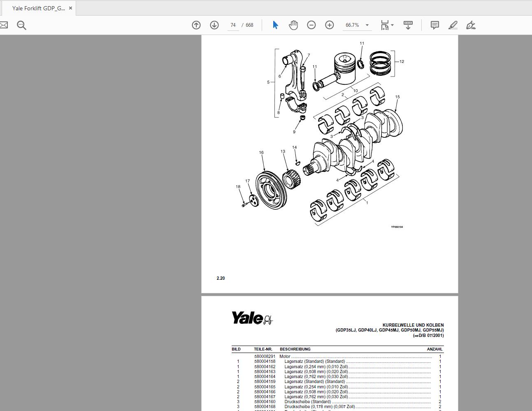Click the heading KURBELWELLE UND KOLBEN
This screenshot has height=411, width=532.
413,325
